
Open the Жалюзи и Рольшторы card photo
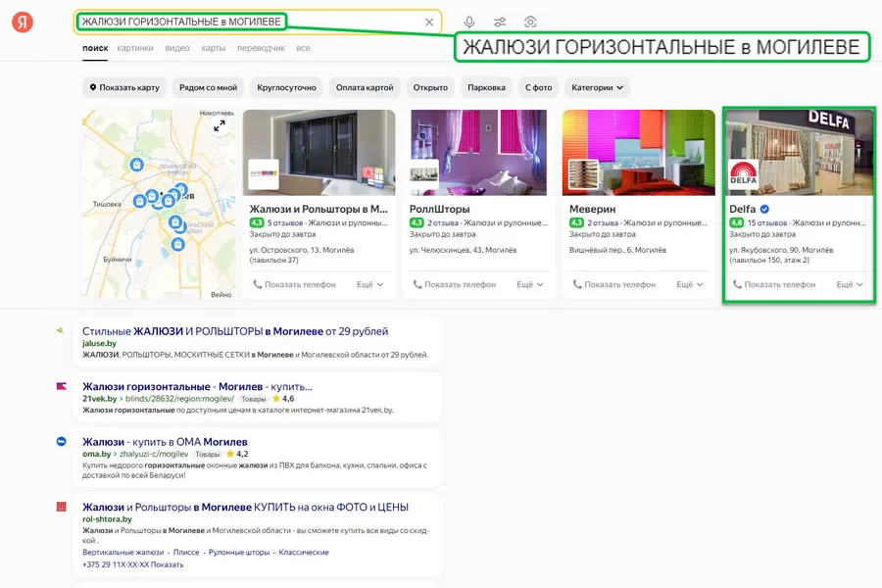point(318,153)
